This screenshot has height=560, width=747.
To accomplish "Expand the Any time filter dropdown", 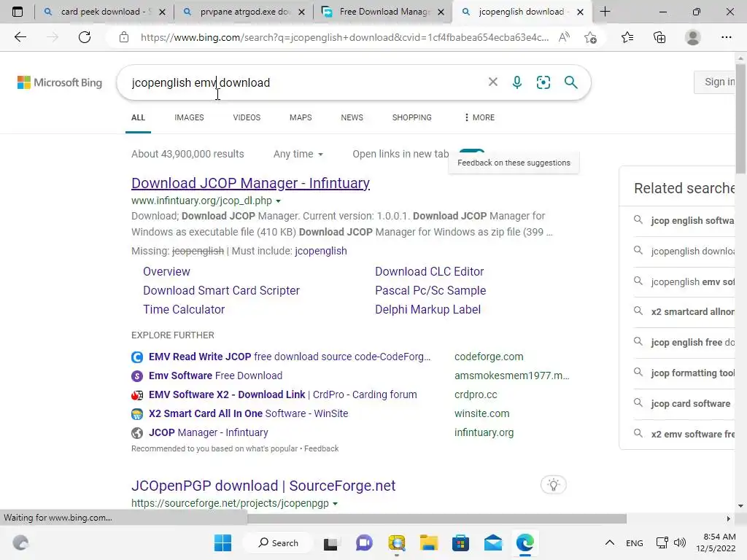I will tap(298, 154).
